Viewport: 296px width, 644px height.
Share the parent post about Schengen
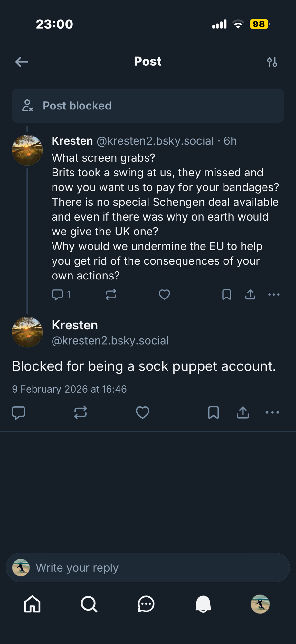click(250, 295)
